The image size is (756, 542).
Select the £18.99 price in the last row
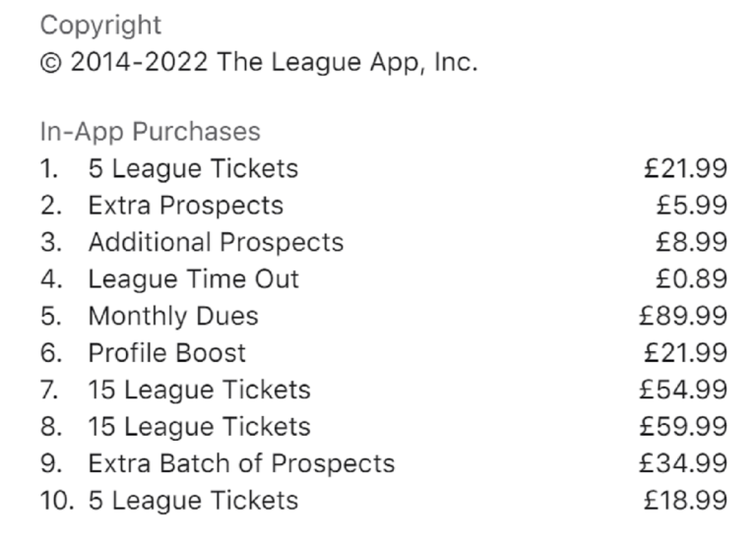pos(686,501)
